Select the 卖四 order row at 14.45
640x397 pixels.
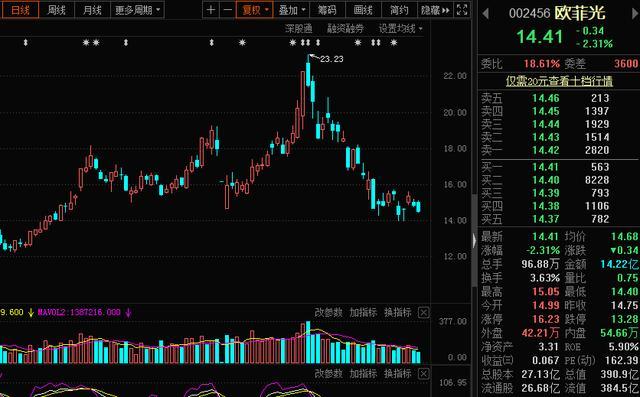558,111
